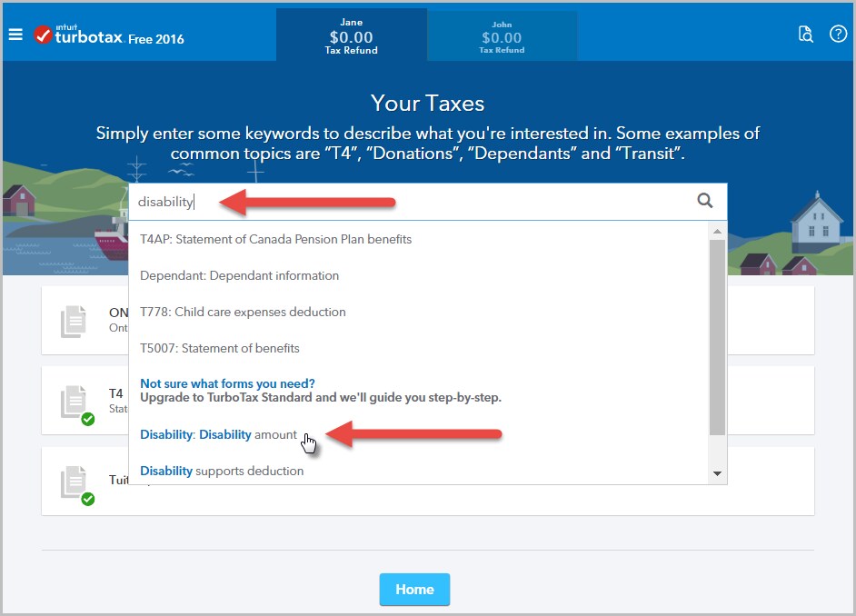
Task: Select 'Disability supports deduction' result
Action: click(222, 471)
